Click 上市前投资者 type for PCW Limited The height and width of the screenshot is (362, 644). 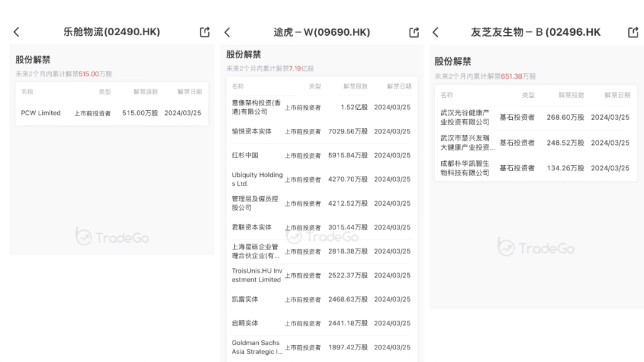click(92, 113)
